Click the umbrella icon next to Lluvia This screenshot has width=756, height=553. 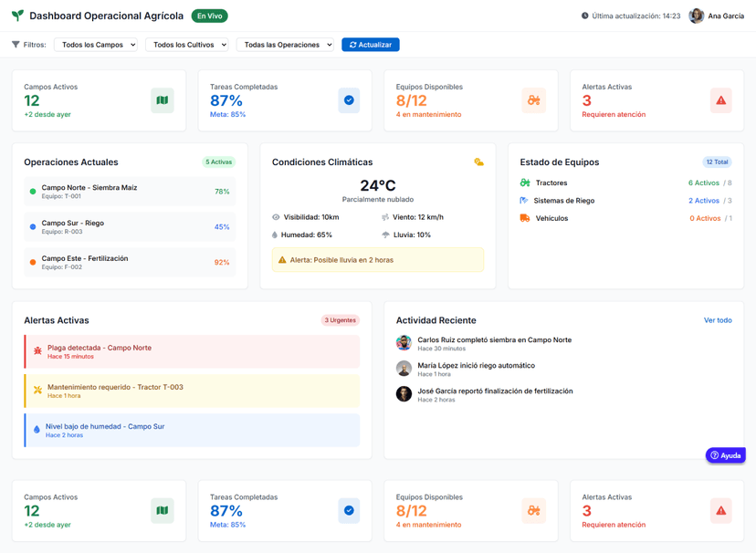(x=385, y=235)
